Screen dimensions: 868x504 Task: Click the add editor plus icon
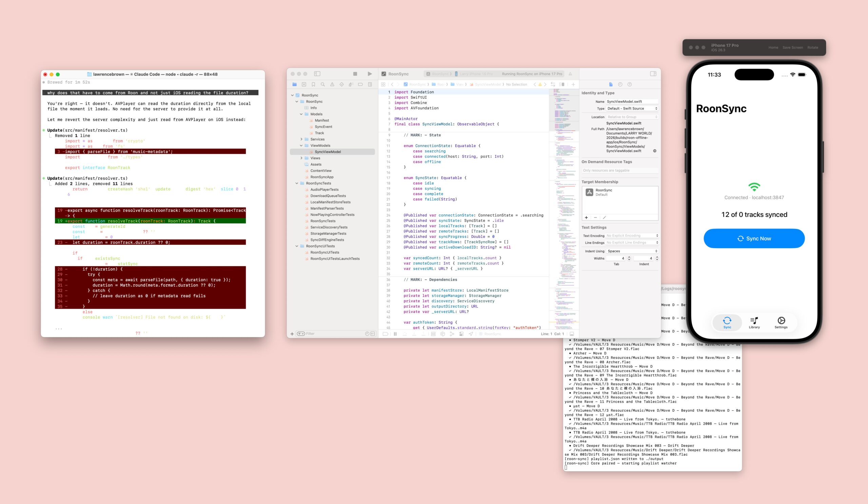pyautogui.click(x=573, y=84)
